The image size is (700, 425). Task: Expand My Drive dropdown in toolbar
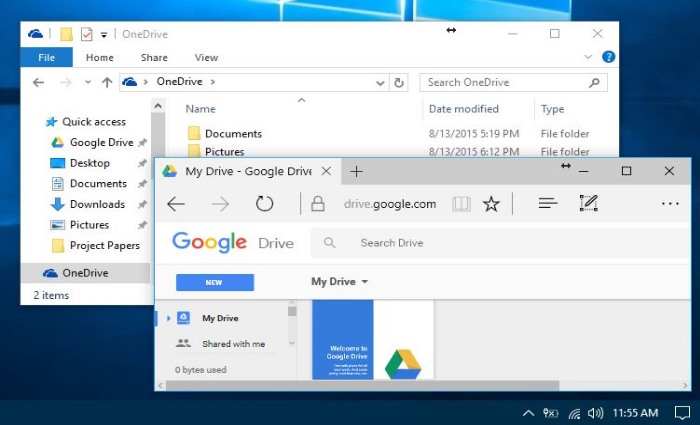pyautogui.click(x=365, y=282)
